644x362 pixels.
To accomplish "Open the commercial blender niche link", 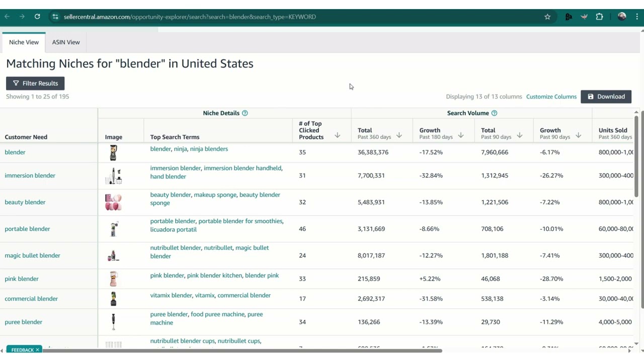I will pos(31,299).
